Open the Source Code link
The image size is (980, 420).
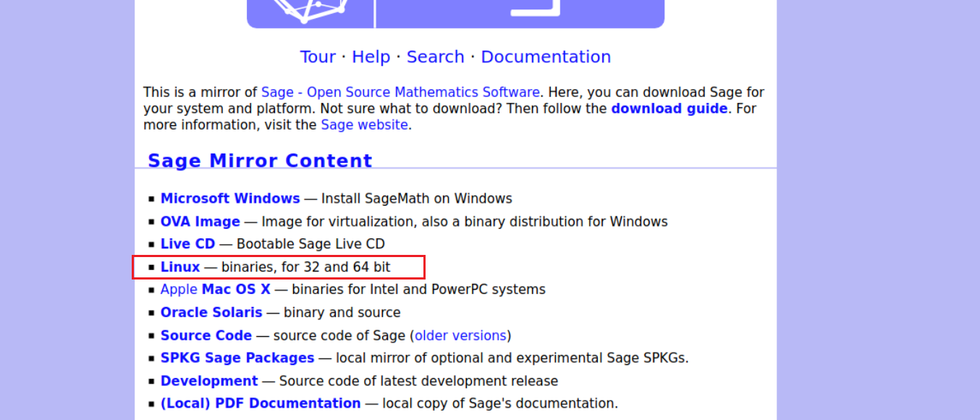(206, 336)
